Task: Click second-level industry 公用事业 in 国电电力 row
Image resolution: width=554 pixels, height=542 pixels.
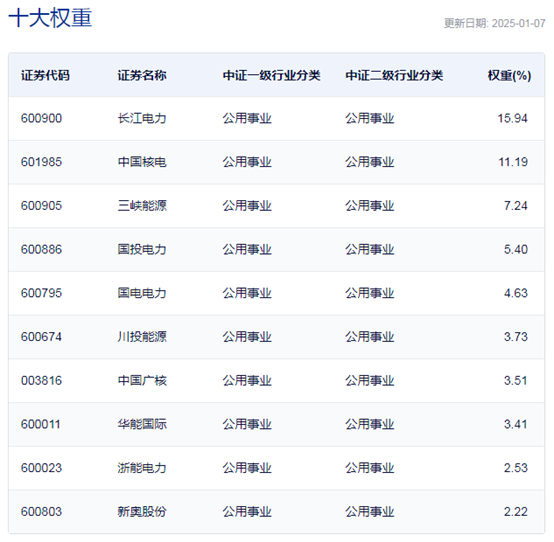Action: click(x=370, y=293)
